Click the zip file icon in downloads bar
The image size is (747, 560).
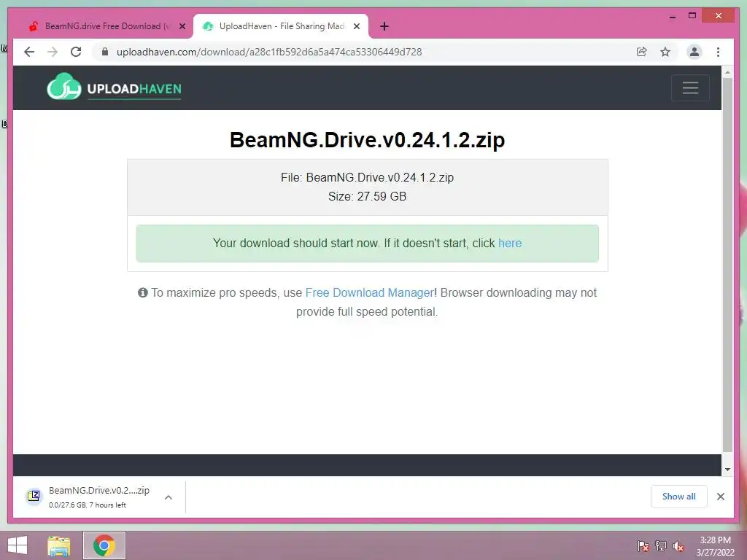34,497
